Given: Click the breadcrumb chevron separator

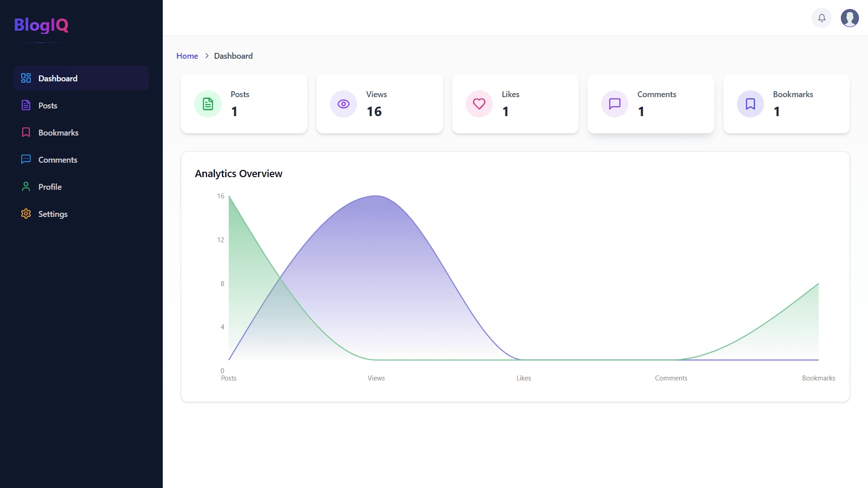Looking at the screenshot, I should pos(207,56).
